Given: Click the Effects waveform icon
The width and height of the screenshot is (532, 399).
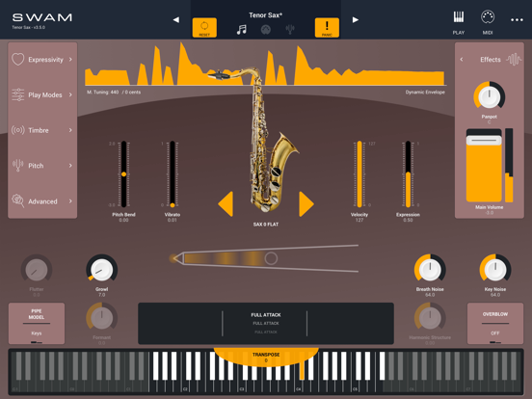Looking at the screenshot, I should 514,60.
